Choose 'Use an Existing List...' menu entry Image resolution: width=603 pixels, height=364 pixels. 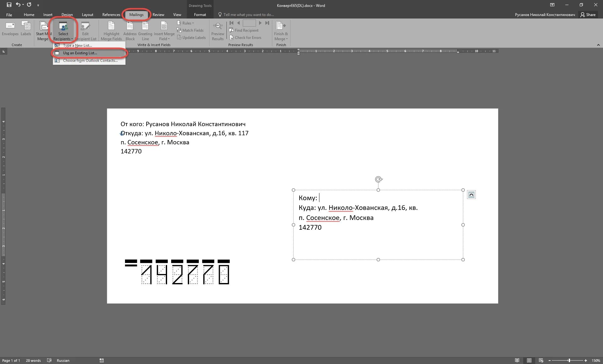pyautogui.click(x=80, y=53)
